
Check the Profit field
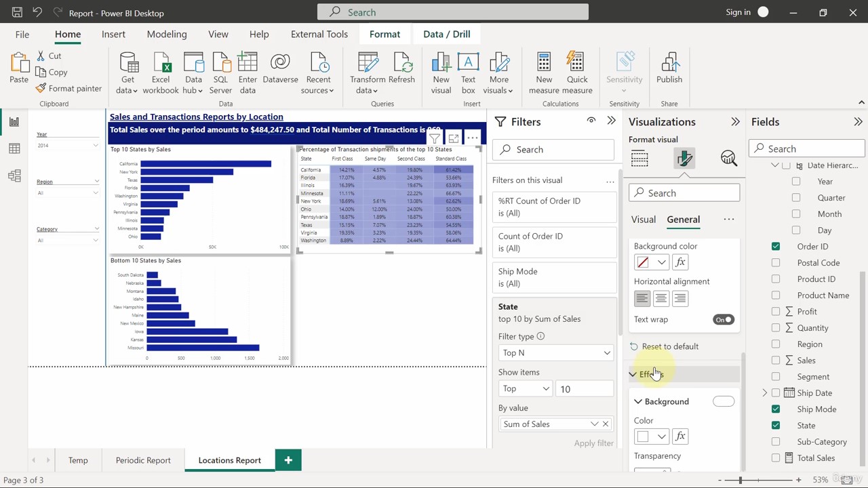(x=776, y=312)
